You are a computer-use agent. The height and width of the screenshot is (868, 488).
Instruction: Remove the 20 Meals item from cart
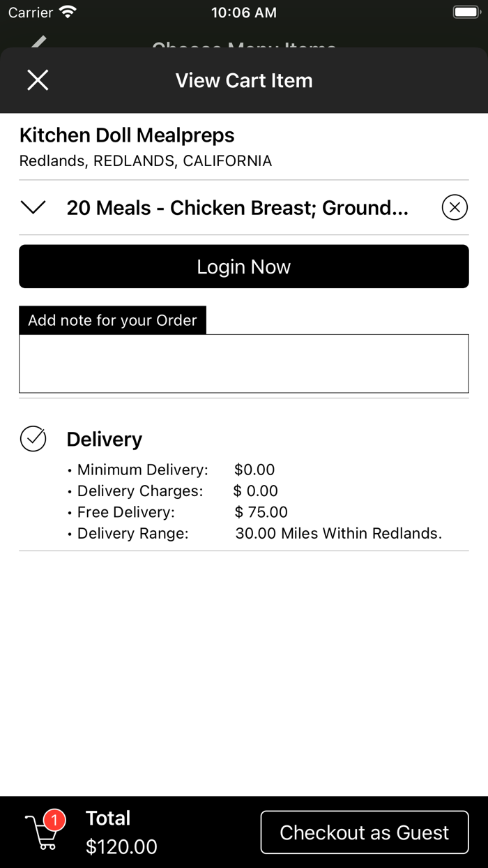[454, 207]
